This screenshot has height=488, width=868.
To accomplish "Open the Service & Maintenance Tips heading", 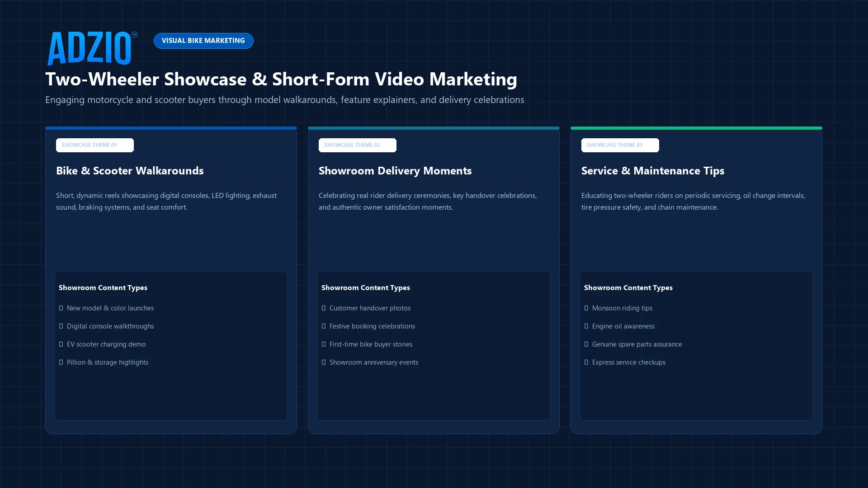I will 653,171.
